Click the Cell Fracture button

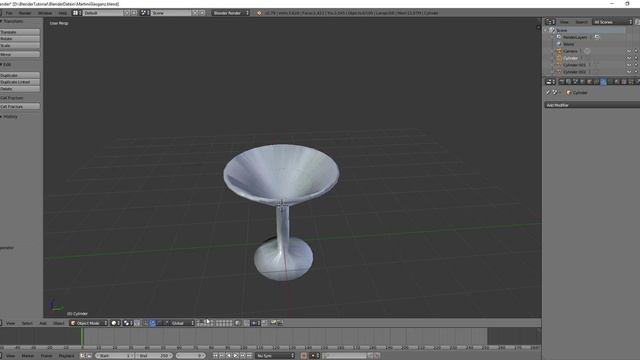point(20,107)
